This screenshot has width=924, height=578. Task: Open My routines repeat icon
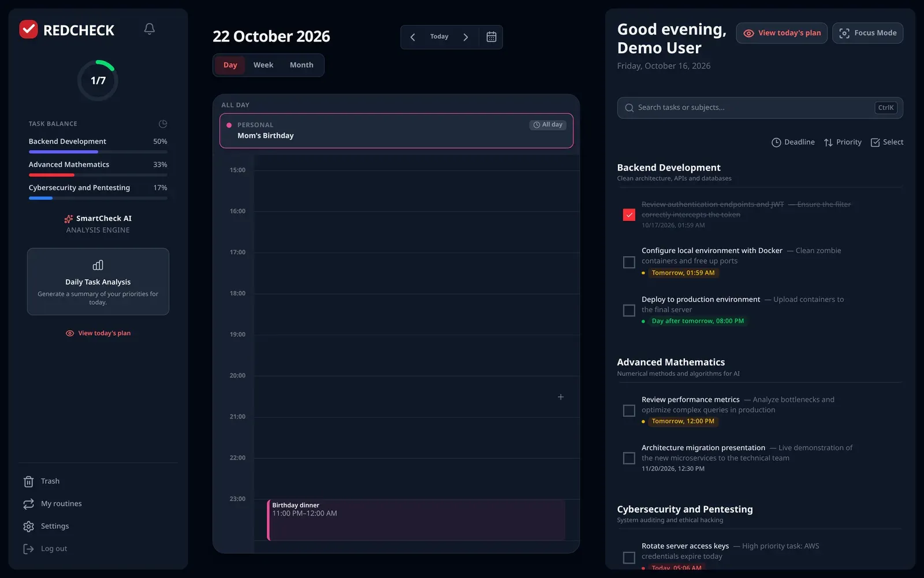(x=29, y=504)
